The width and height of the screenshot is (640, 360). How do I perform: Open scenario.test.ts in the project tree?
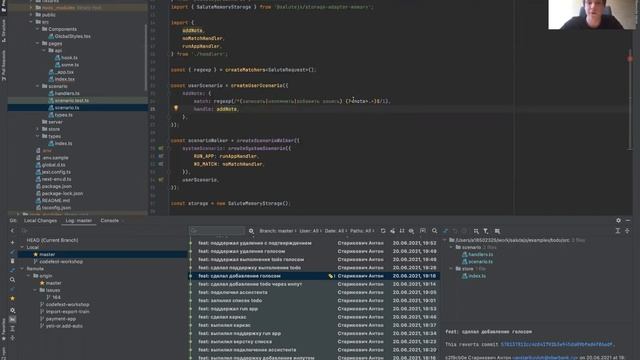(x=72, y=100)
